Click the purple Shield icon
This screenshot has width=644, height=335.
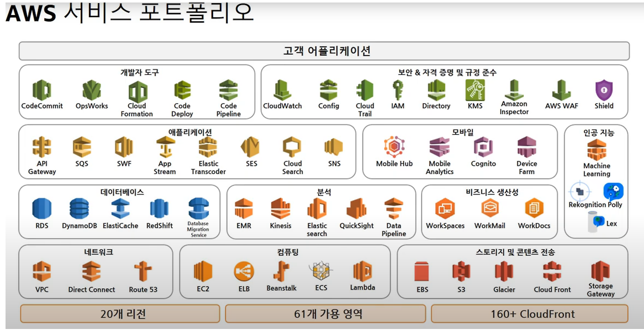click(x=604, y=91)
